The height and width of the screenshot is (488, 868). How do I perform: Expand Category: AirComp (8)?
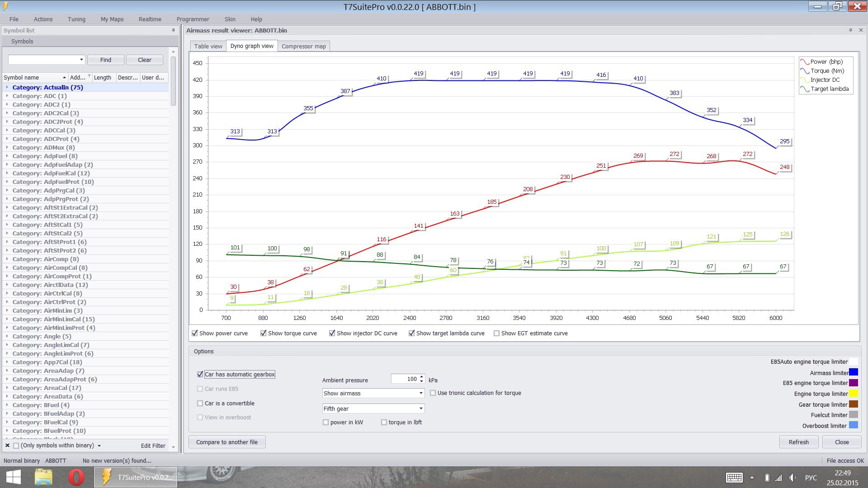[x=7, y=259]
